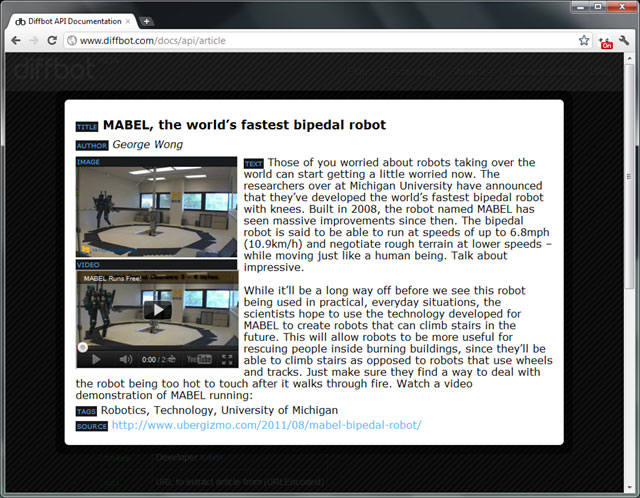Image resolution: width=640 pixels, height=498 pixels.
Task: Click the small play button in video controls
Action: coord(96,359)
